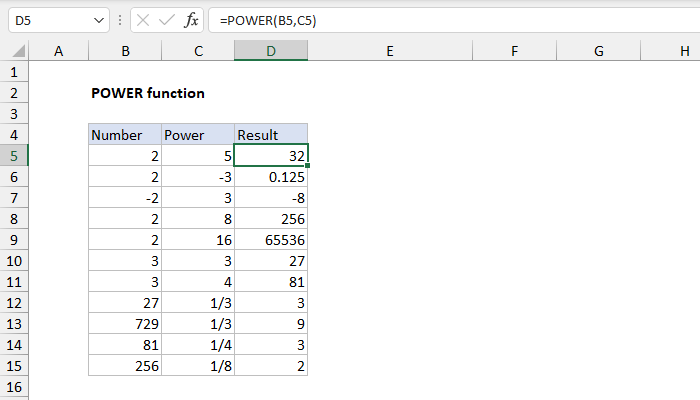700x400 pixels.
Task: Expand the Name Box dropdown arrow
Action: pyautogui.click(x=99, y=21)
